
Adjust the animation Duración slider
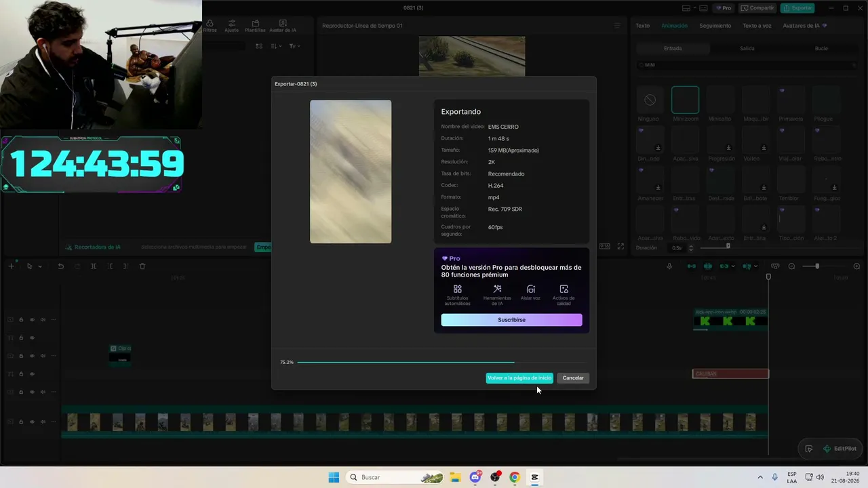point(728,247)
